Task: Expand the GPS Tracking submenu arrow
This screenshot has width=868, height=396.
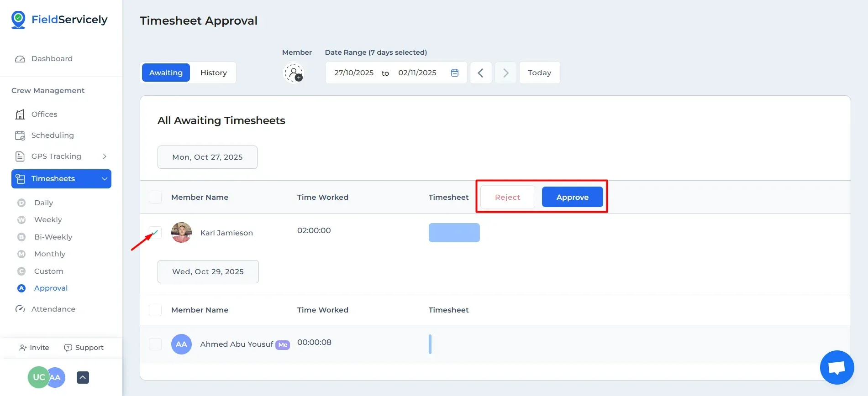Action: point(105,156)
